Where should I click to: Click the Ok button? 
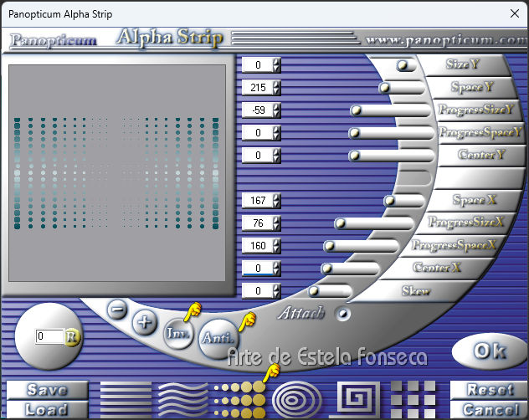[x=489, y=351]
